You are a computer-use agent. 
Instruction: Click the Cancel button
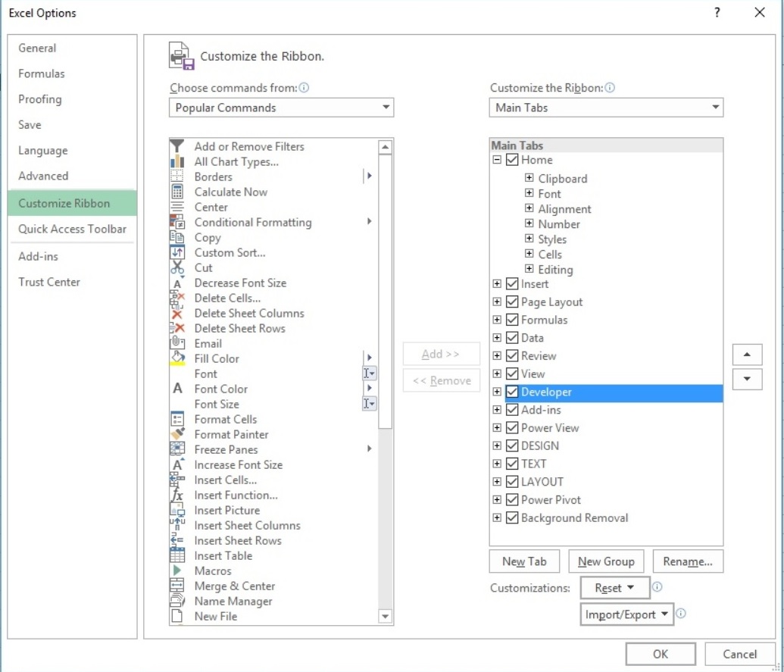tap(739, 654)
